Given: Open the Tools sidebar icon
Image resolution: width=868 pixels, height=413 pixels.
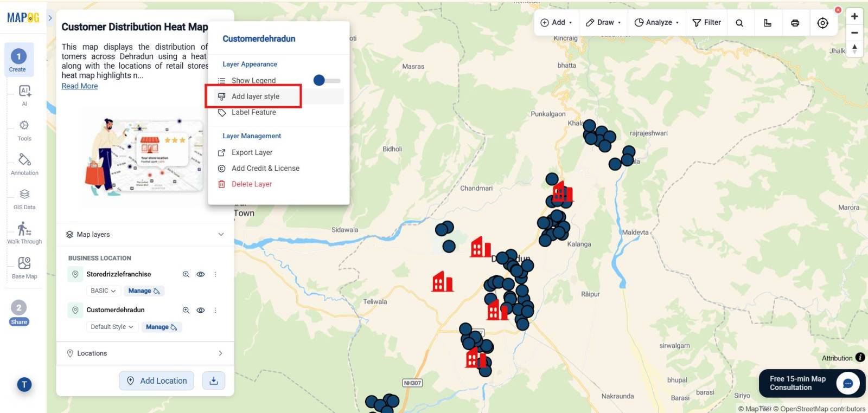Looking at the screenshot, I should 24,130.
